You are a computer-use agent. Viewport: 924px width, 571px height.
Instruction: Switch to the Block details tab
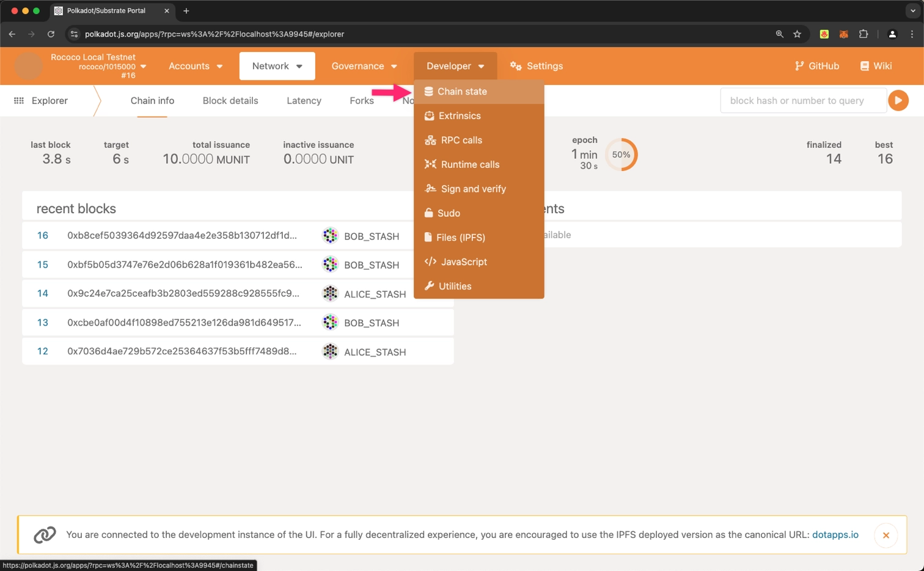(x=230, y=101)
